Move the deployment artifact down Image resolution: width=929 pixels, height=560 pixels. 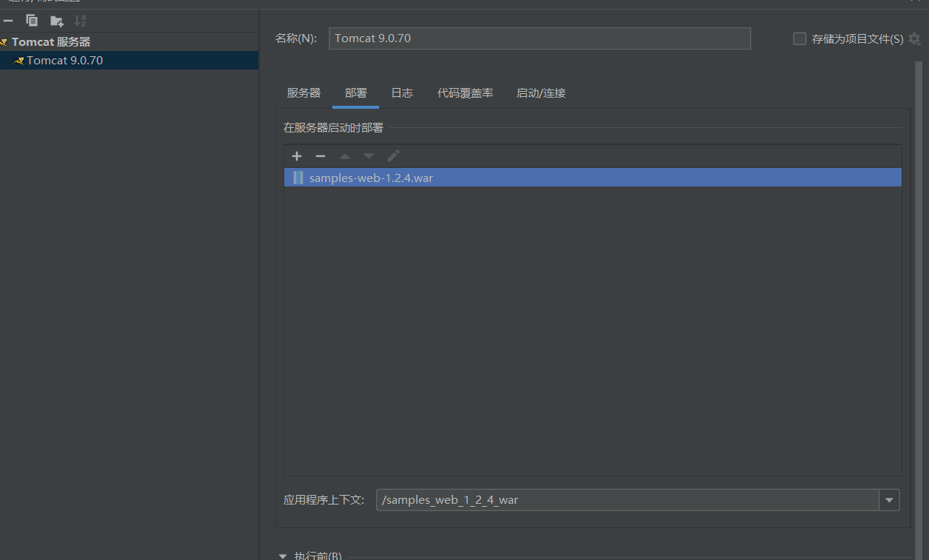click(369, 156)
